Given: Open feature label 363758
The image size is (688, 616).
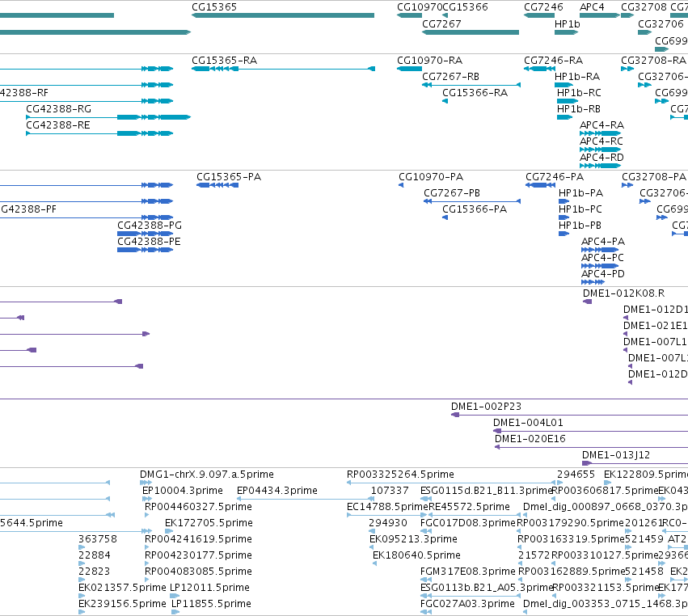Looking at the screenshot, I should 98,539.
